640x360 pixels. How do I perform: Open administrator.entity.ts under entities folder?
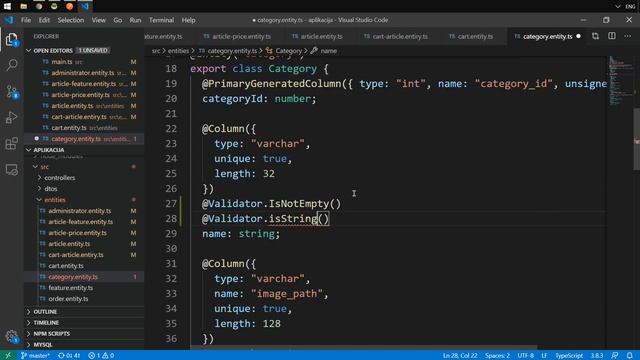(84, 211)
